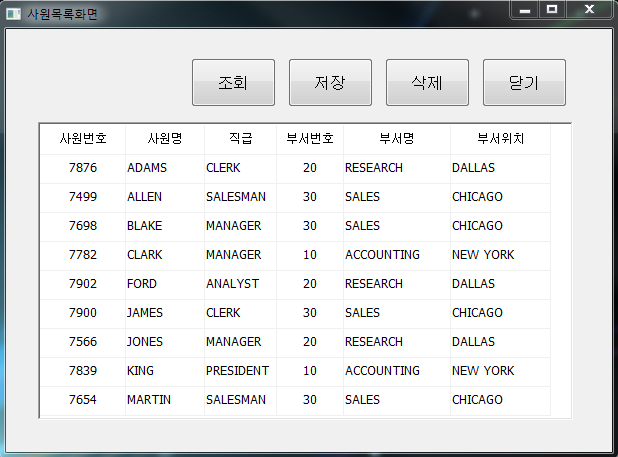Click ACCOUNTING in the KING row

point(397,371)
